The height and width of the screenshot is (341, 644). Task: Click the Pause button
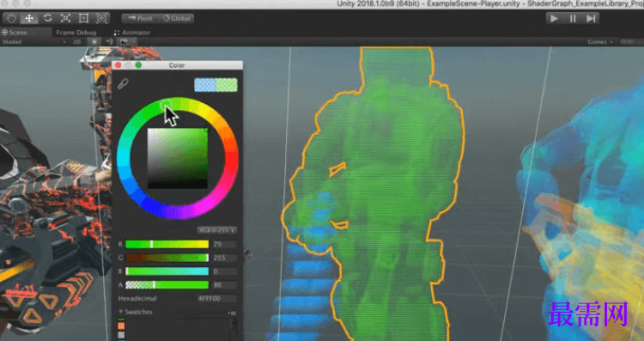pos(573,19)
